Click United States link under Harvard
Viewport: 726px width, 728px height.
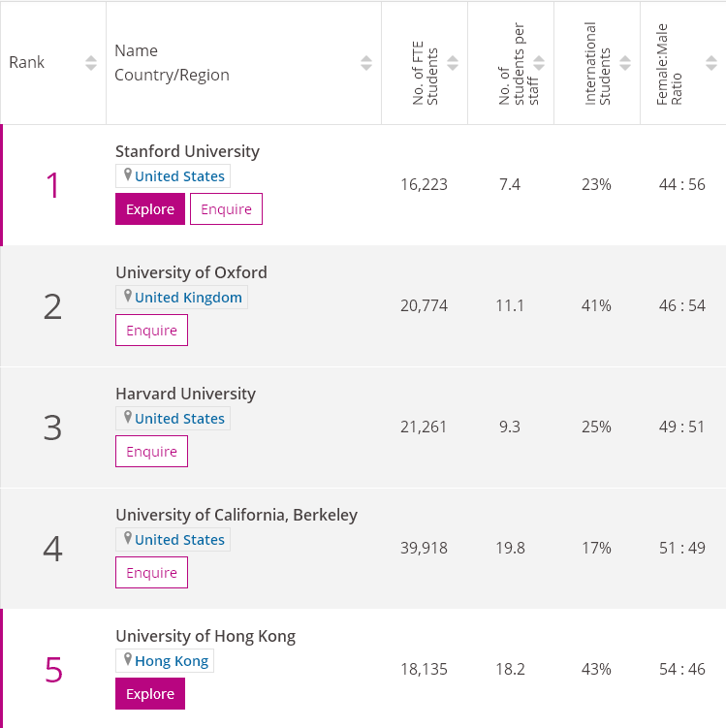coord(179,419)
